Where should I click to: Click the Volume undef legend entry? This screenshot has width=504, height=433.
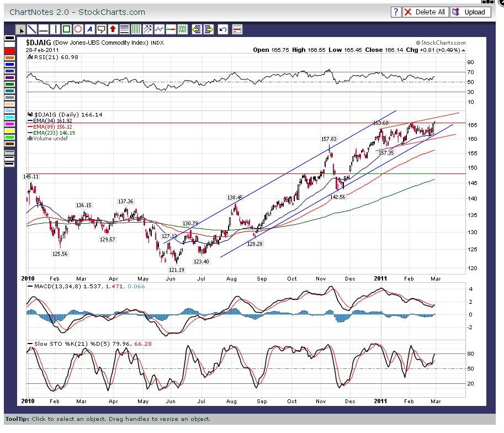[48, 139]
